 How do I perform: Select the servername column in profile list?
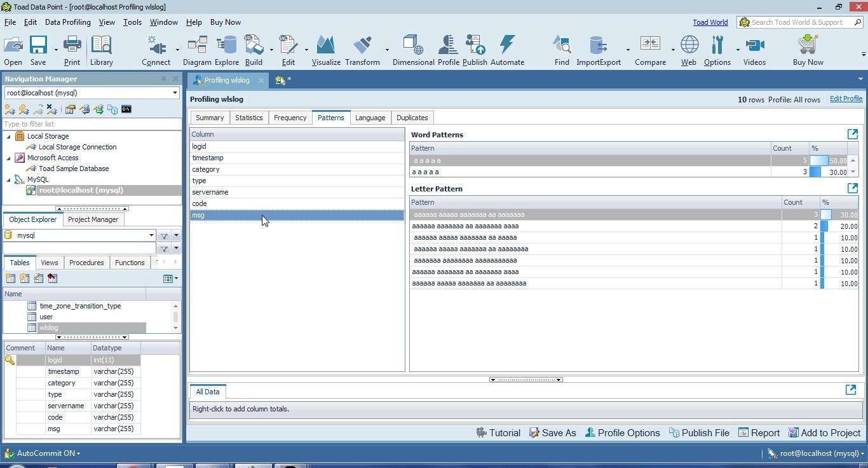297,192
